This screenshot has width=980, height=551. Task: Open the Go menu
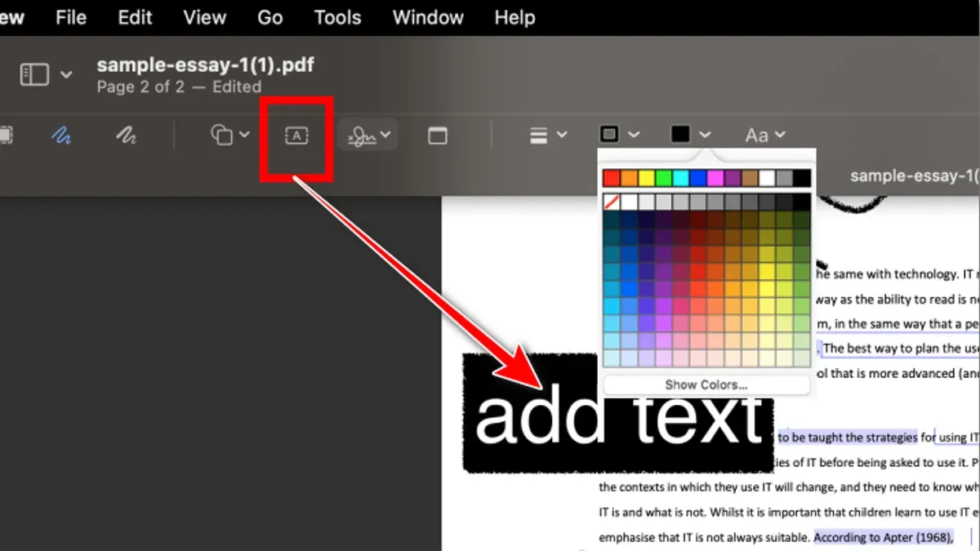[x=269, y=18]
